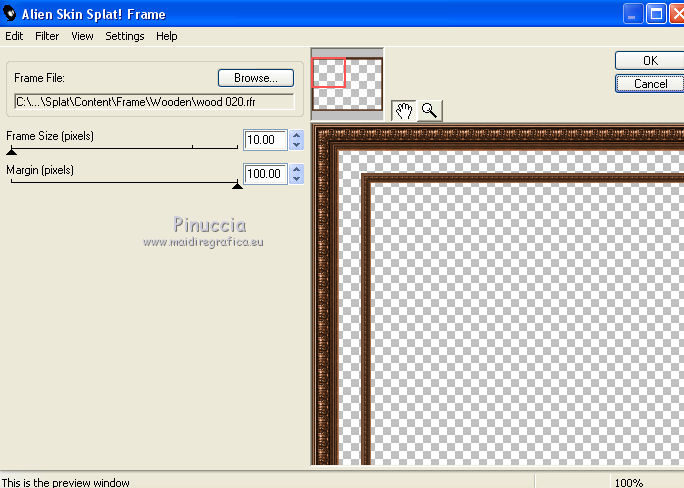Minimize the Splat! Frame window
Screen dimensions: 684x488
tap(633, 14)
